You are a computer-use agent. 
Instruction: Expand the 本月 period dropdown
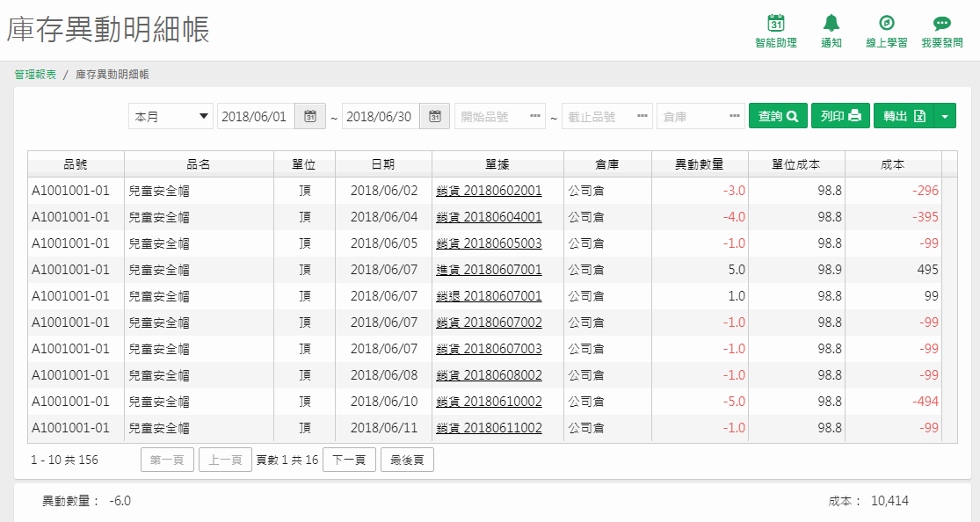(171, 116)
